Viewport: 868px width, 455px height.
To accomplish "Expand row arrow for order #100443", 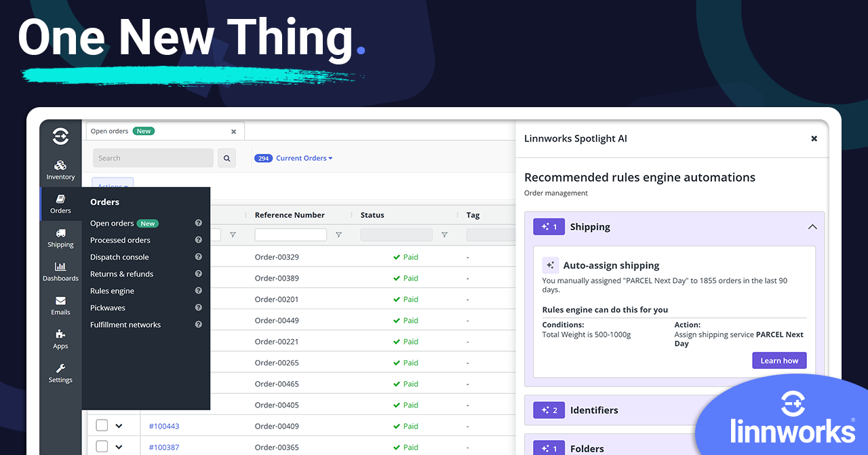I will 119,426.
